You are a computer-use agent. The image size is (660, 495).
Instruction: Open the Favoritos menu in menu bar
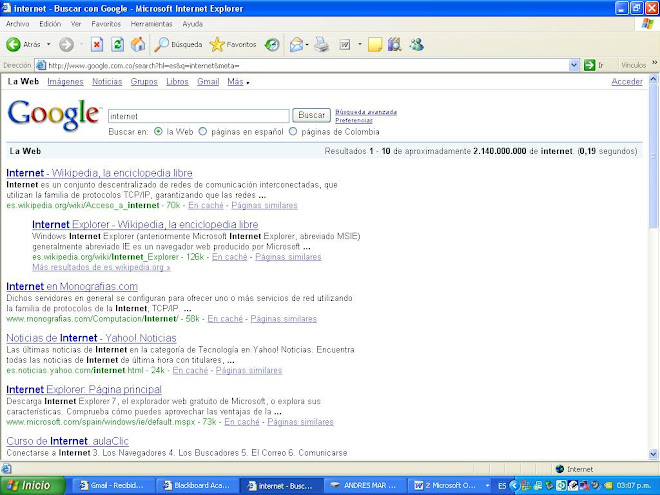tap(106, 24)
